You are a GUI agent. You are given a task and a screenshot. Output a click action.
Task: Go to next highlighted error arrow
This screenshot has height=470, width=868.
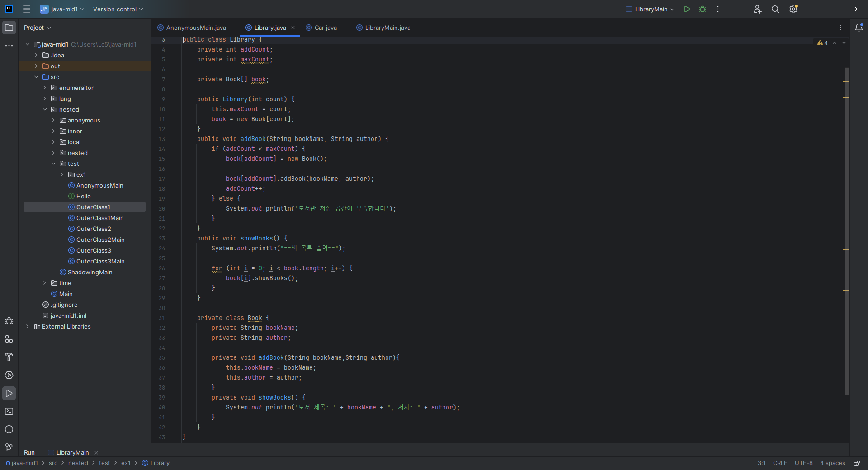pyautogui.click(x=844, y=43)
